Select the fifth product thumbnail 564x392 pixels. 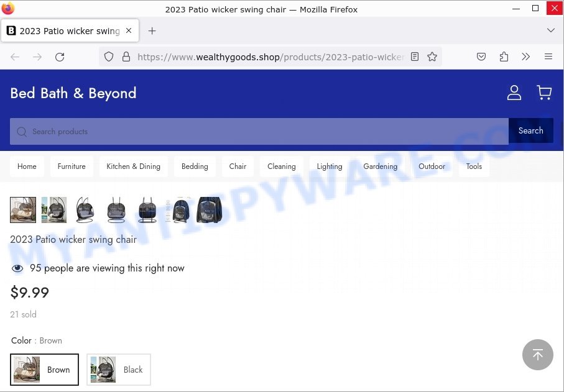click(x=147, y=210)
